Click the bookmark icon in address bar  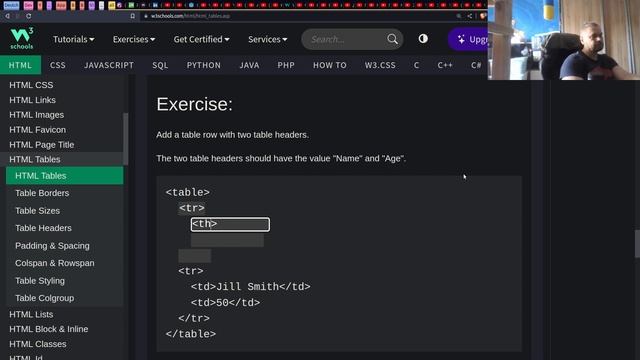tap(133, 16)
